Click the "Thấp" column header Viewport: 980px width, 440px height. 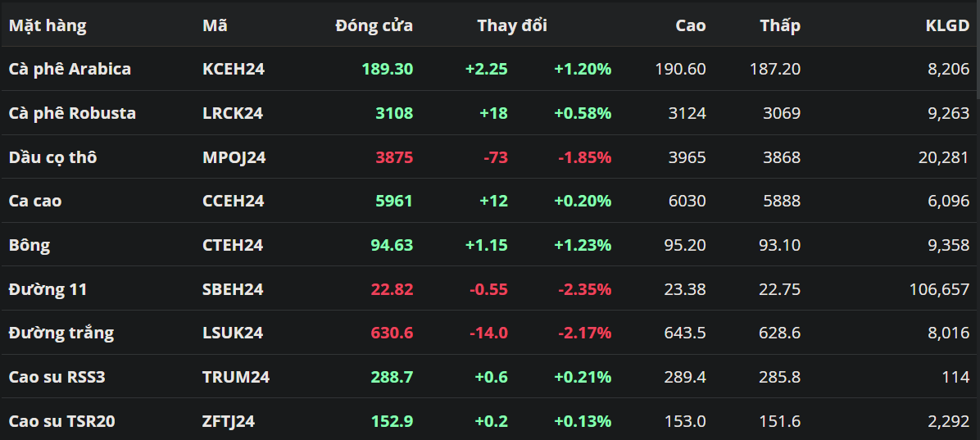click(x=779, y=25)
